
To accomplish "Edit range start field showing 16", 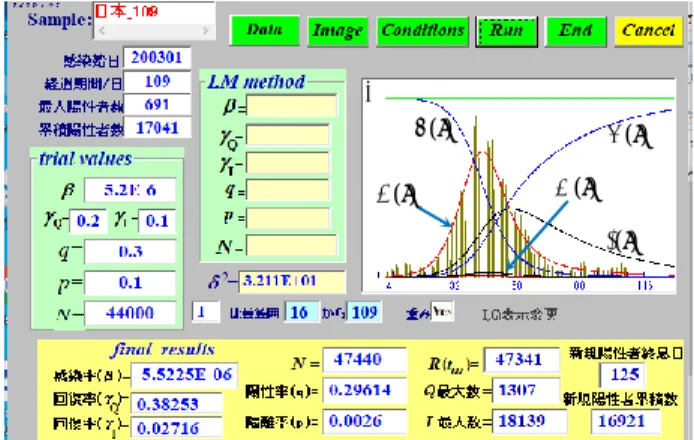I will point(301,313).
